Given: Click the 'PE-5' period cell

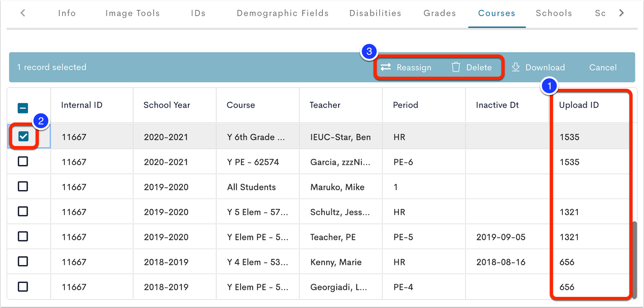Looking at the screenshot, I should click(403, 237).
